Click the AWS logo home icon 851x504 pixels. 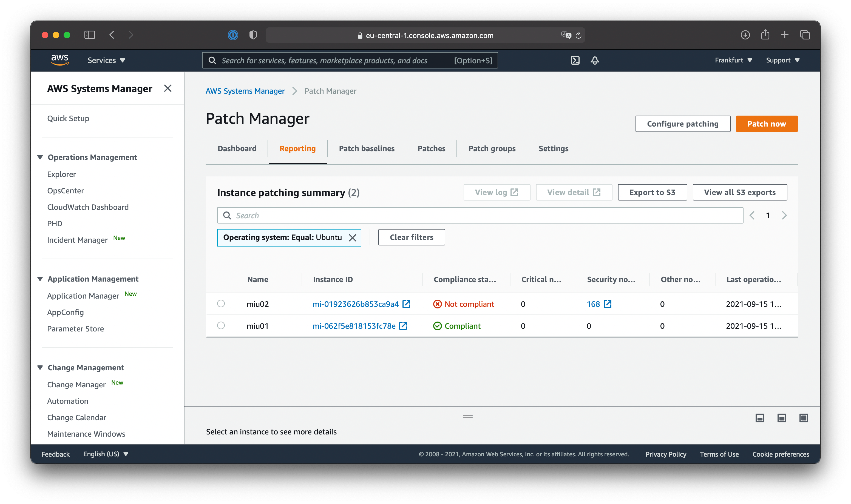click(60, 60)
